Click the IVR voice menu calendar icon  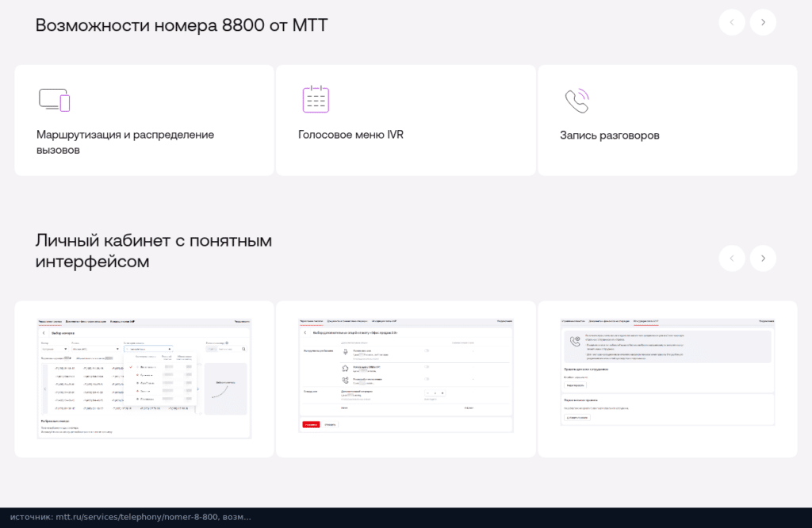point(316,99)
